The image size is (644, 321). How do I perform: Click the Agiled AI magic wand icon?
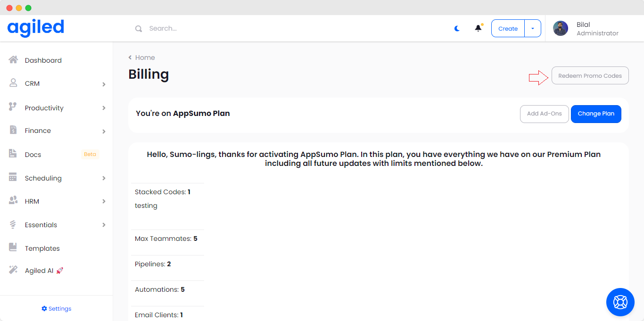(13, 270)
